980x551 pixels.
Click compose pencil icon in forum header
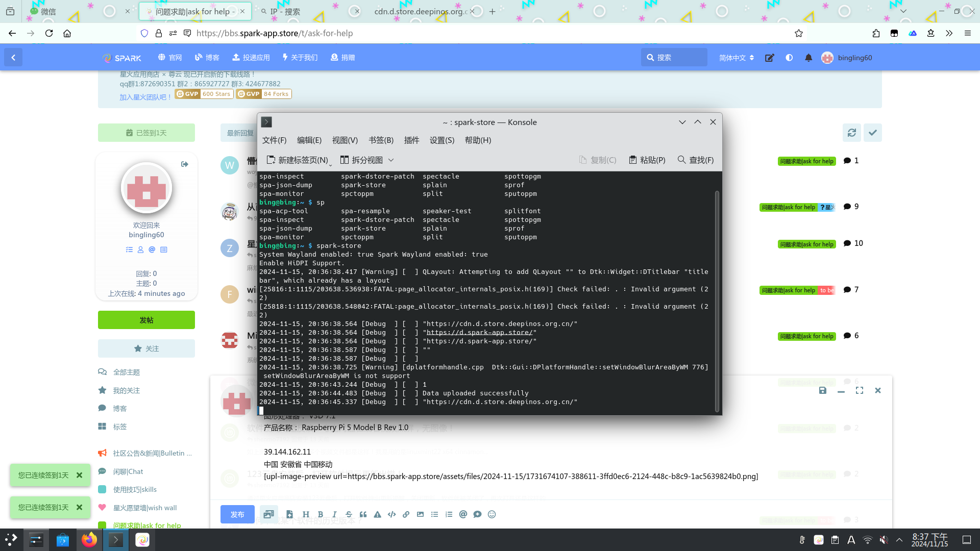click(770, 58)
